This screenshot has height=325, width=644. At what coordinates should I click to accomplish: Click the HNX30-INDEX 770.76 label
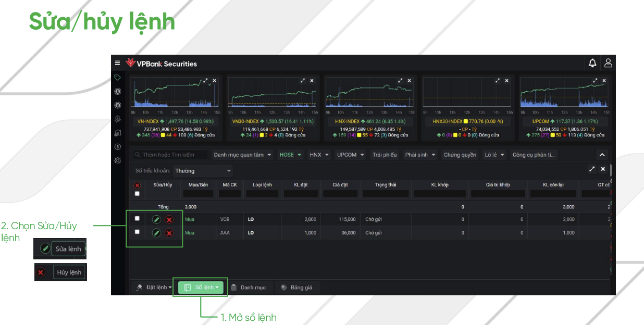coord(468,121)
